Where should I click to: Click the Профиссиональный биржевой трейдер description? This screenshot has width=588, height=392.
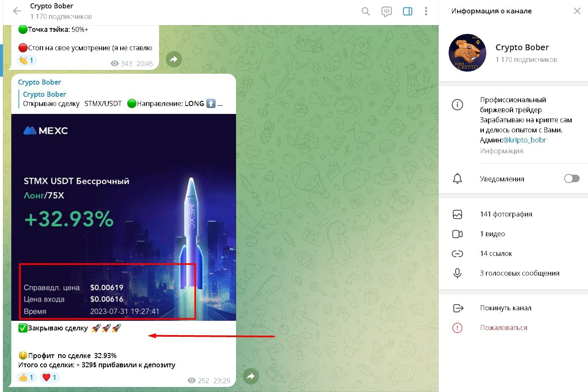(x=513, y=105)
